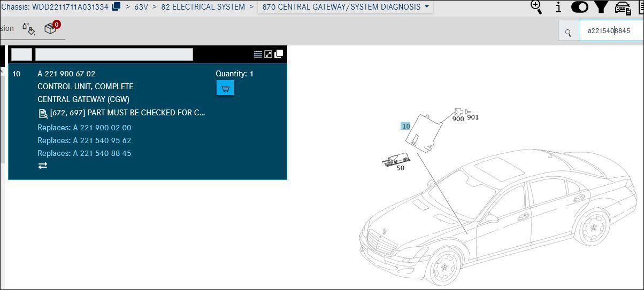Select callout 10 in the diagram
Viewport: 644px width, 290px height.
(406, 126)
